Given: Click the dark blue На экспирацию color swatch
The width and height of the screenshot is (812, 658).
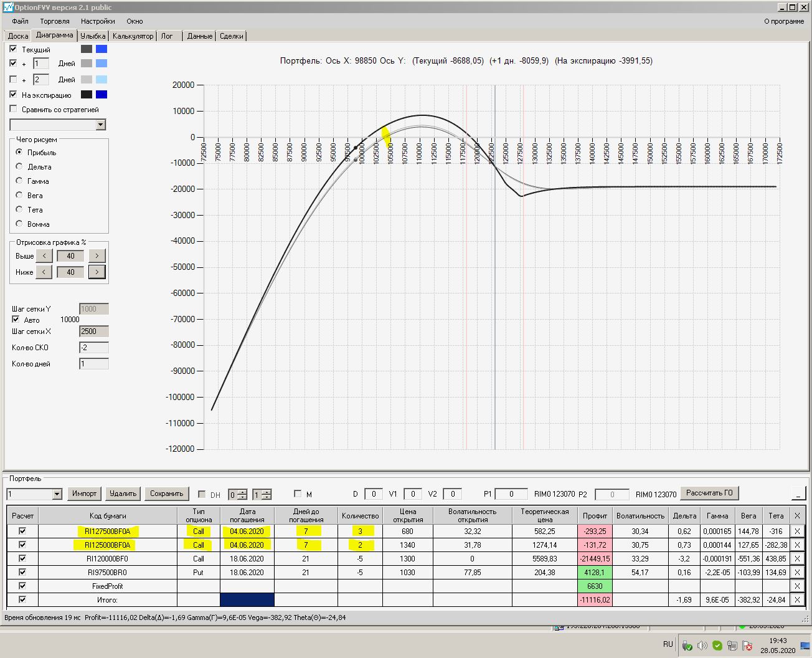Looking at the screenshot, I should click(x=101, y=95).
